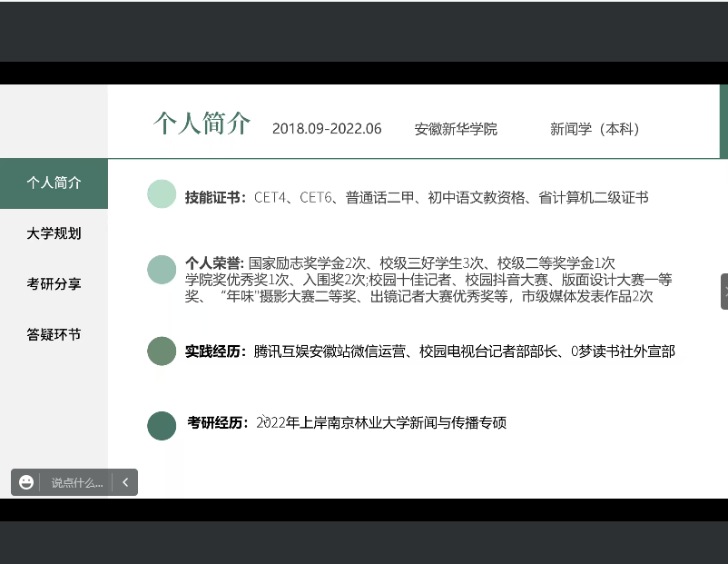Click the 考研经历 bold heading
Screen dimensions: 728x564
click(218, 422)
